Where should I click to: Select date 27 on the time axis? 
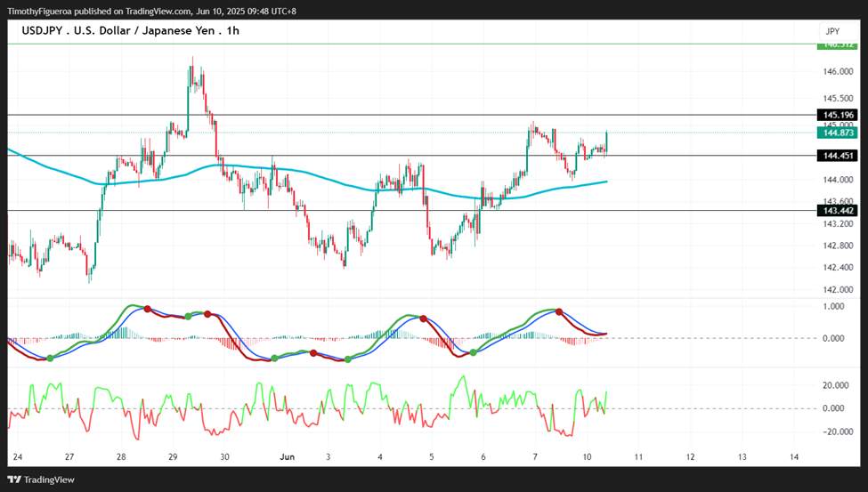(69, 457)
